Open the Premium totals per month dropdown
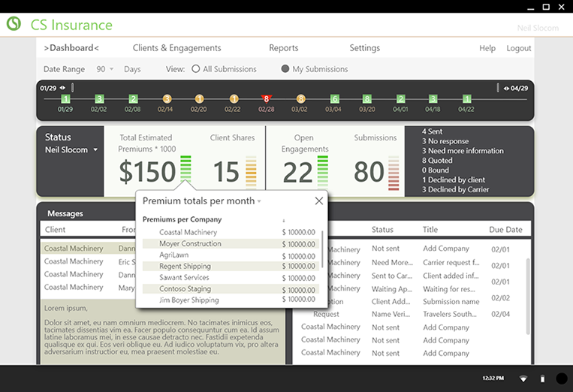The image size is (573, 392). tap(259, 201)
